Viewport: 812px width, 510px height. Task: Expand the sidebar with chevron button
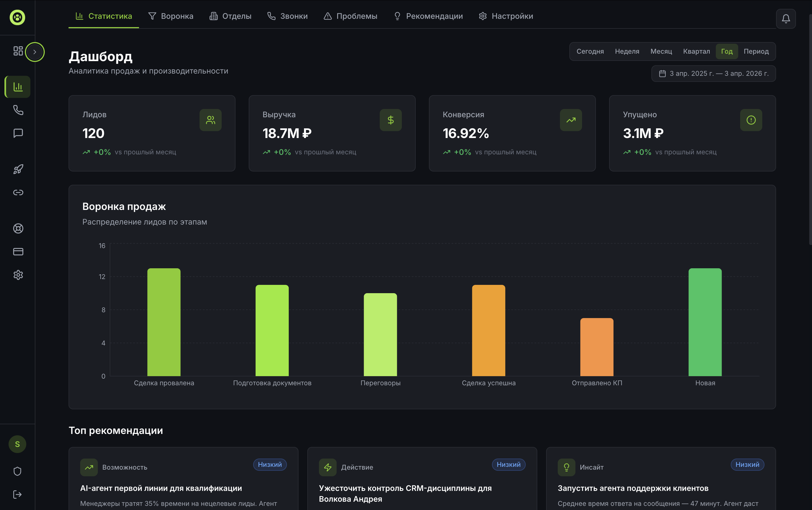35,52
